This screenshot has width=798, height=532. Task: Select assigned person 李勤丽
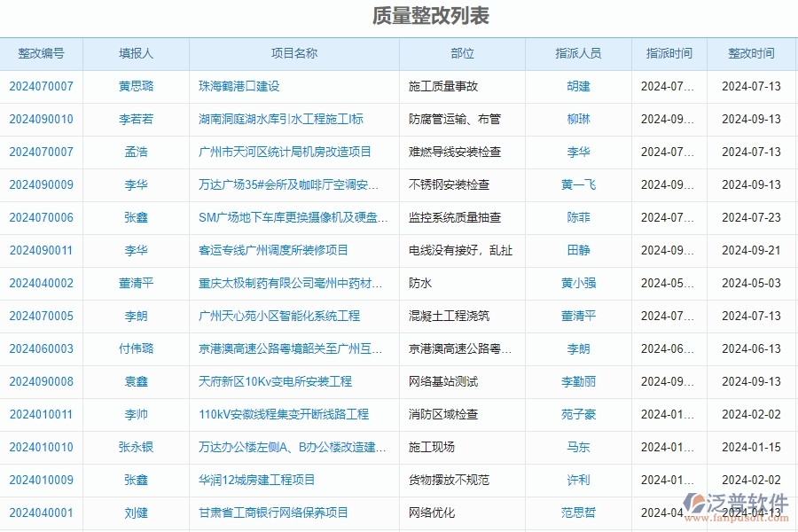click(578, 381)
